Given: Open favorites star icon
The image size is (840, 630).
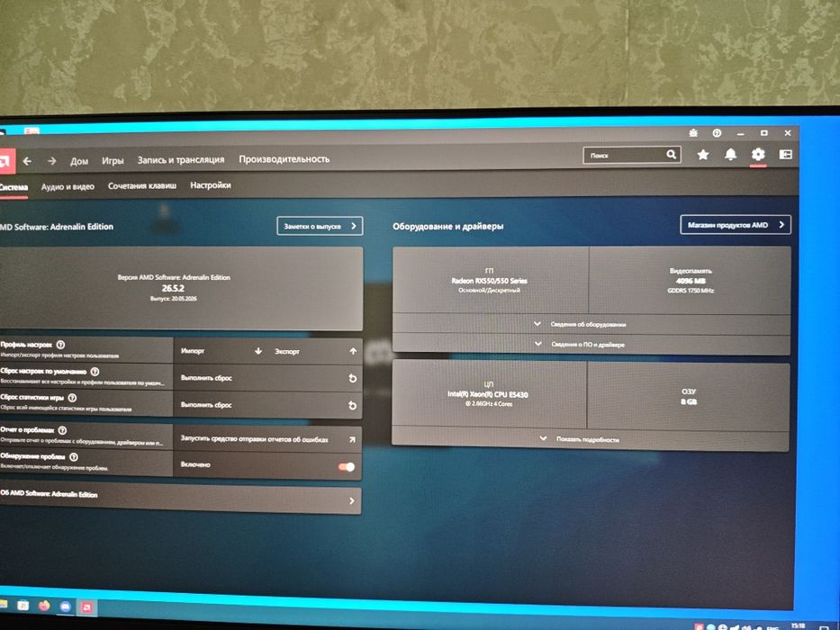Looking at the screenshot, I should [703, 155].
